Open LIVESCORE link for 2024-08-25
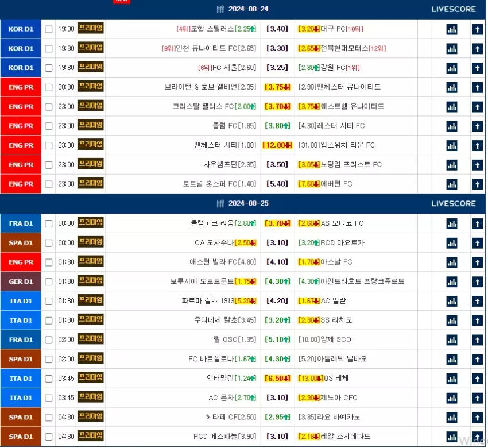Screen dimensions: 488x448 click(454, 203)
